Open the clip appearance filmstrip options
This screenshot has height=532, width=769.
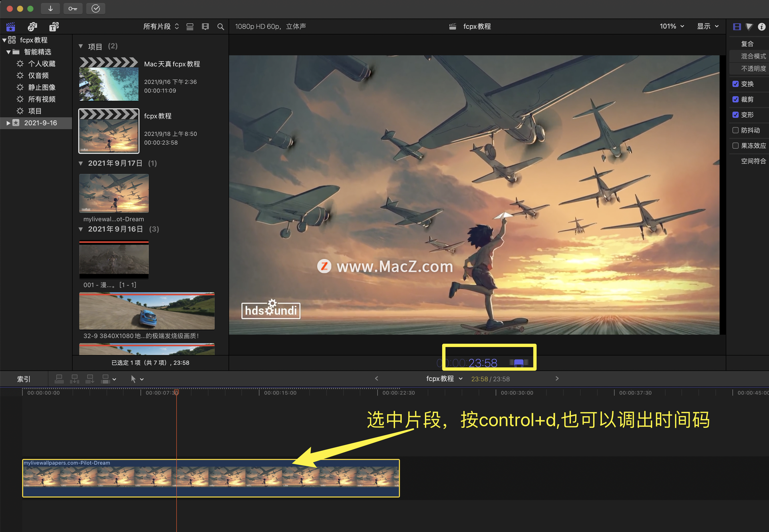click(x=205, y=26)
